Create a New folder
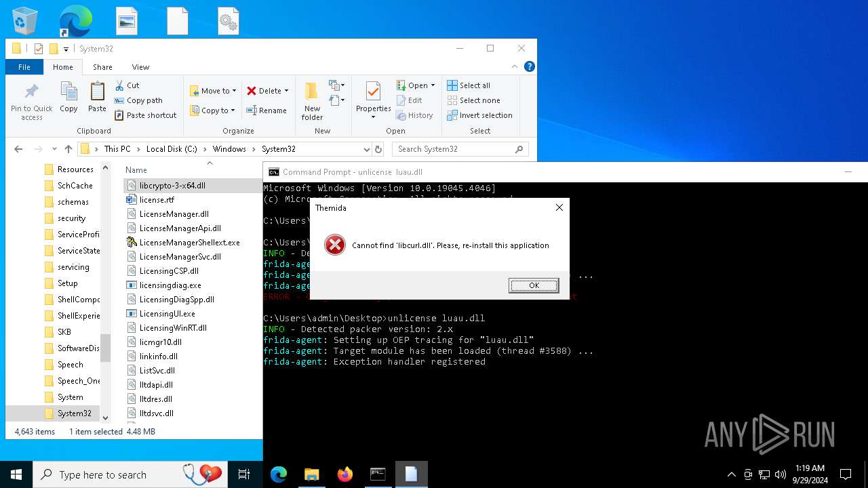 pyautogui.click(x=312, y=102)
